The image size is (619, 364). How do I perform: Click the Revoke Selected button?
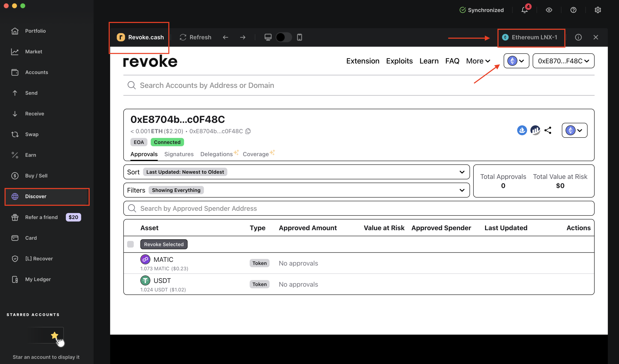pyautogui.click(x=164, y=244)
